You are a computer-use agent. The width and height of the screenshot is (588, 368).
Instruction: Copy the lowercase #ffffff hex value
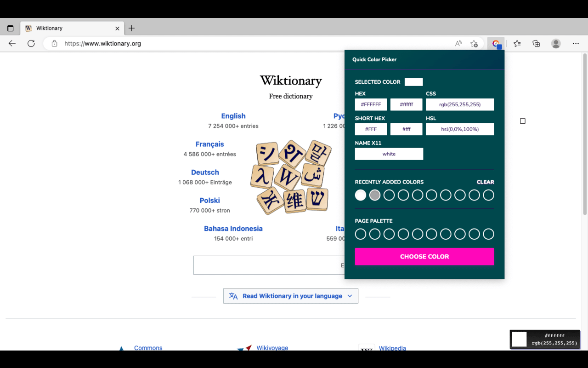(x=406, y=104)
